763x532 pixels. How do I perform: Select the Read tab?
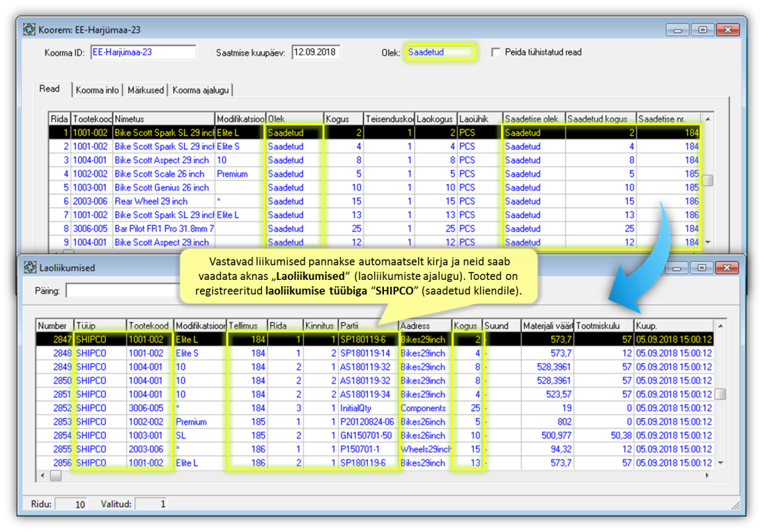[x=49, y=89]
